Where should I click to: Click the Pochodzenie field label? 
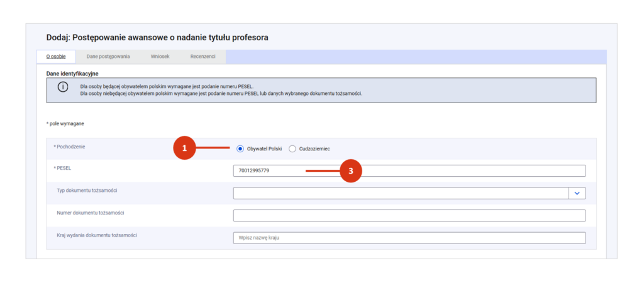[x=70, y=147]
